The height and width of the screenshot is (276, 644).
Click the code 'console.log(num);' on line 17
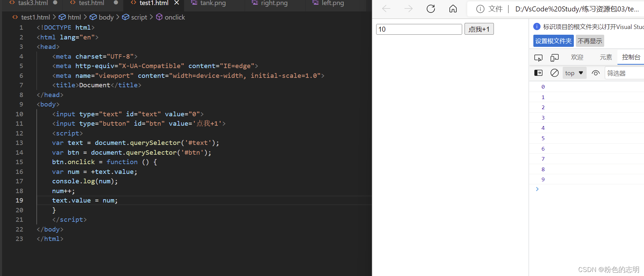85,181
